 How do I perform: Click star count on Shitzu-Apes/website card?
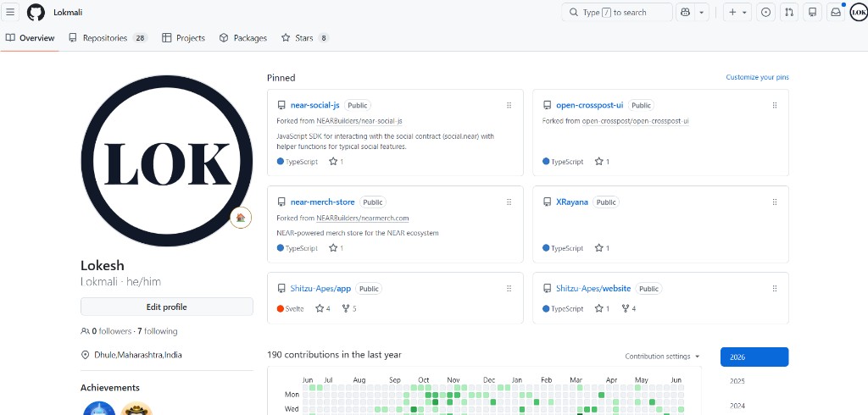point(602,308)
